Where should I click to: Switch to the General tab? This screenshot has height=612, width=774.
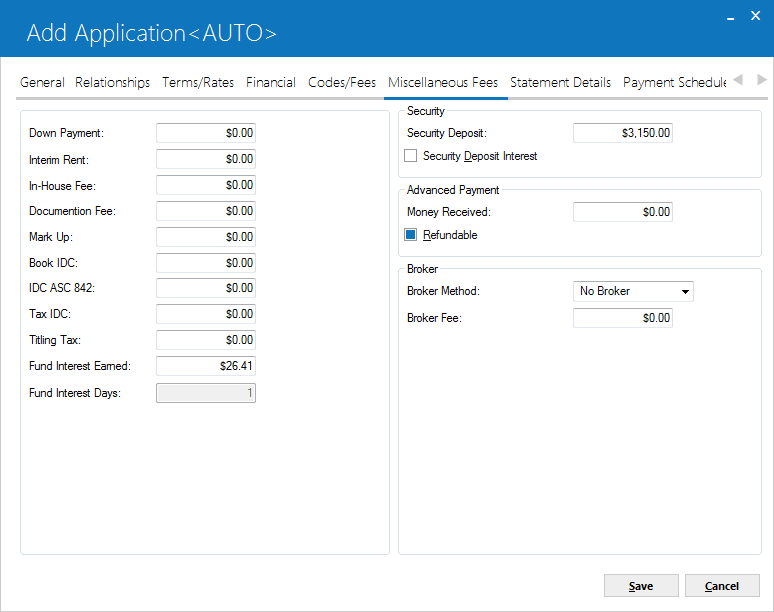[x=42, y=82]
